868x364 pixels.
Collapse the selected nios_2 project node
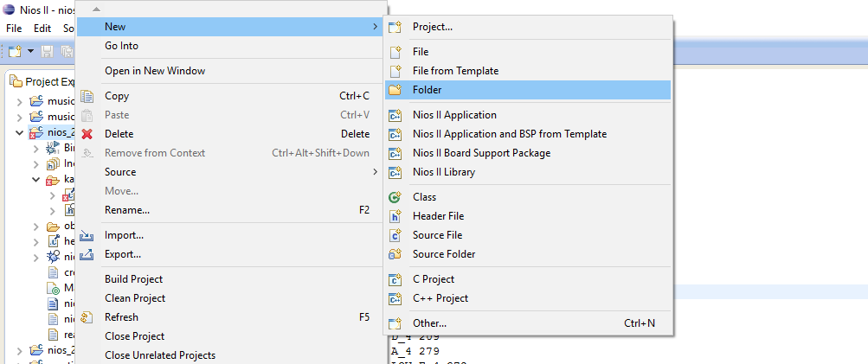[20, 133]
